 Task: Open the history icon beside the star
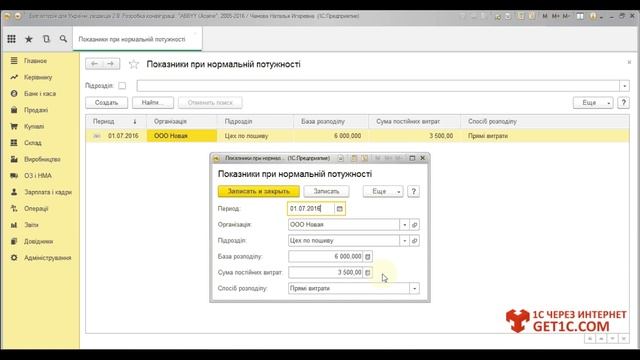pyautogui.click(x=46, y=39)
